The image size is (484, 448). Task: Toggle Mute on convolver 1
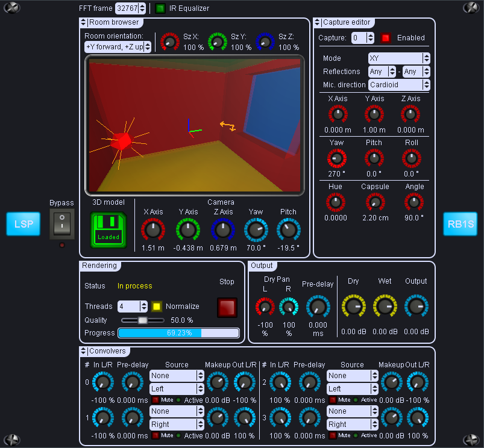point(156,436)
